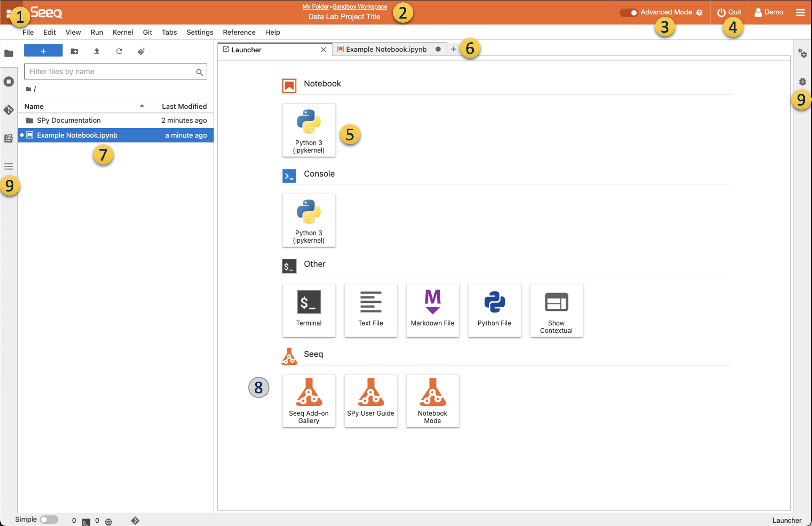Open the debugger panel on right sidebar
This screenshot has height=526, width=812.
tap(802, 81)
